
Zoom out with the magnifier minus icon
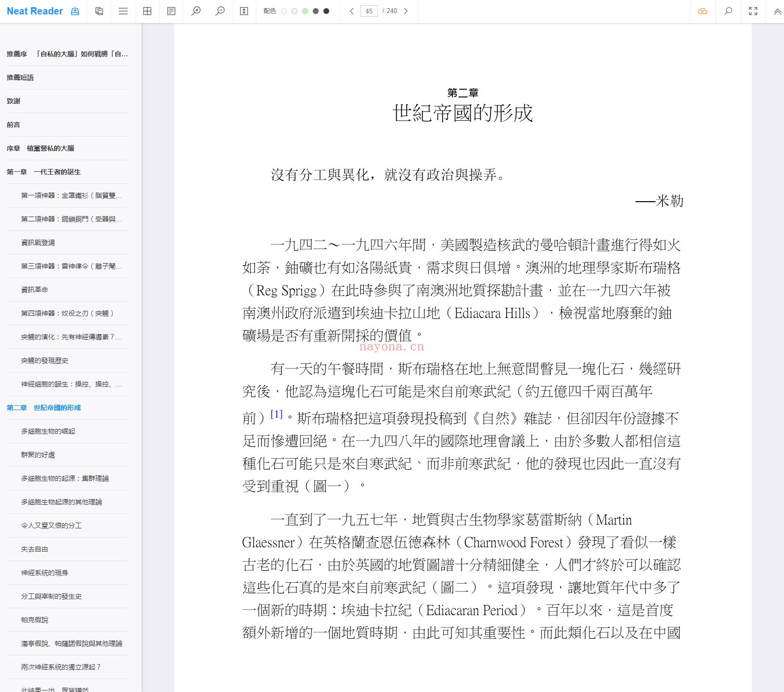coord(220,11)
